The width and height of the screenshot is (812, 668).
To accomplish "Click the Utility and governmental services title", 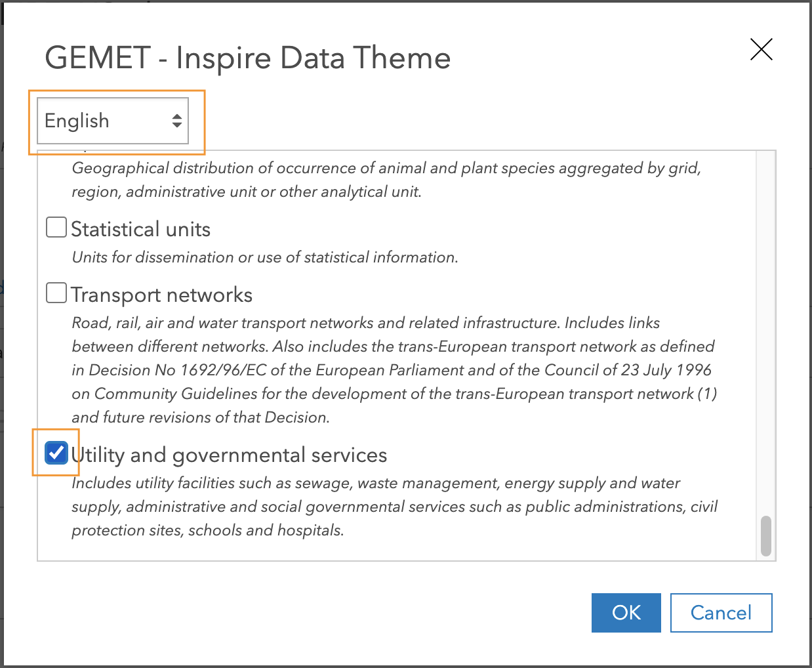I will (229, 454).
